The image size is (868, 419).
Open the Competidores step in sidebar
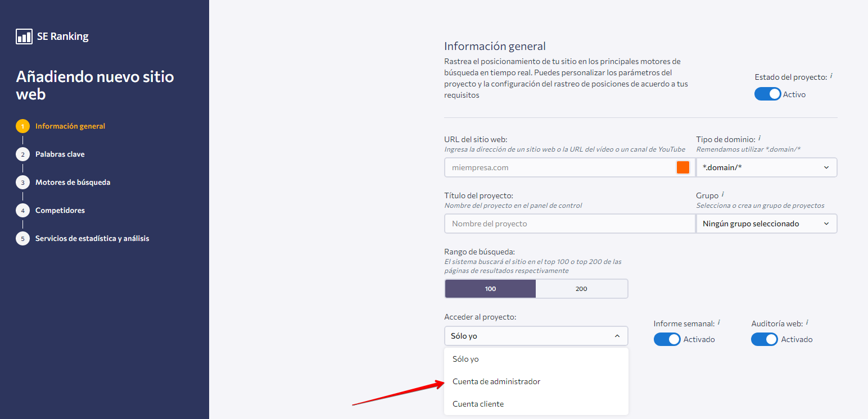coord(60,211)
